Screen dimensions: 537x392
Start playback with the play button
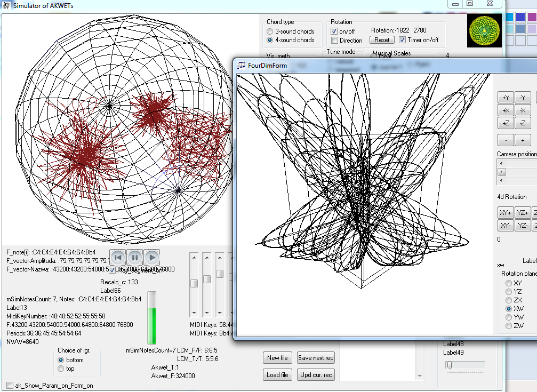[x=152, y=258]
